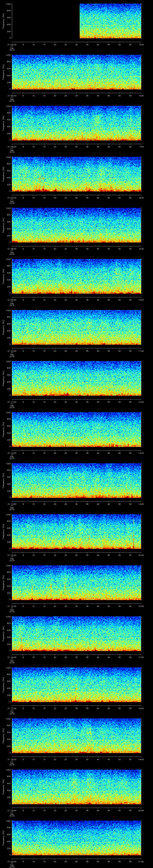The height and width of the screenshot is (868, 153).
Task: Select the 18:00 end-of-axis label
Action: click(x=141, y=708)
